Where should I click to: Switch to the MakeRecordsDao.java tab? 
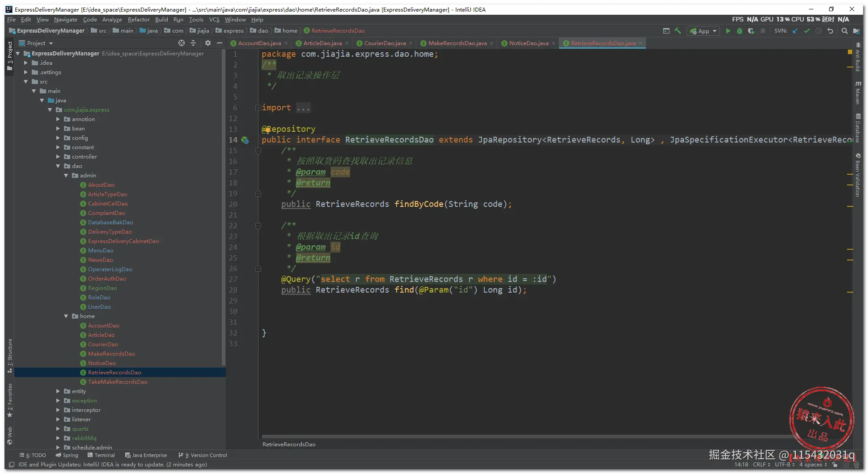coord(457,43)
